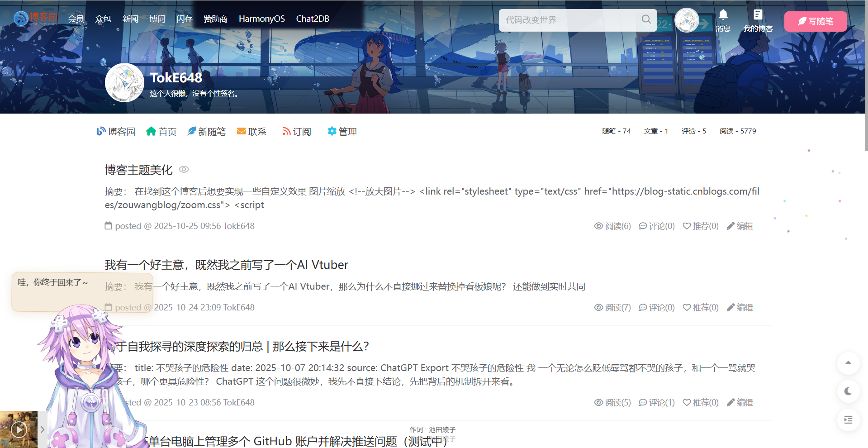Click 阅读(6) on the 博客主题美化 post
The height and width of the screenshot is (448, 868).
(x=612, y=226)
